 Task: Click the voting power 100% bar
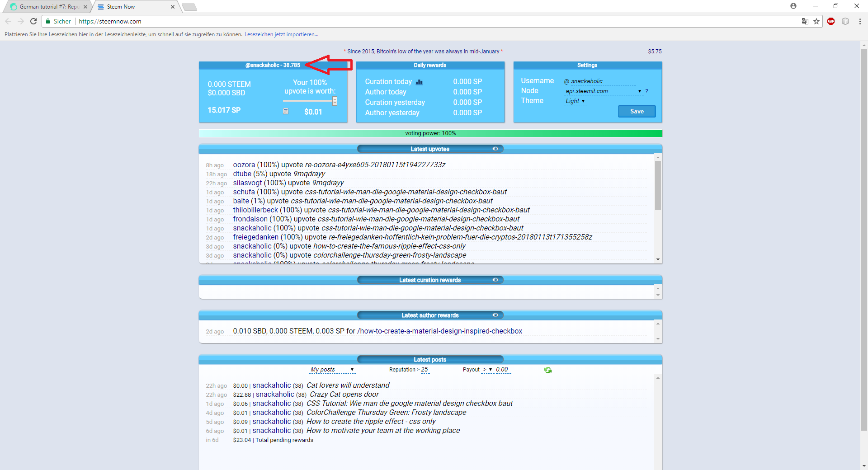point(430,133)
